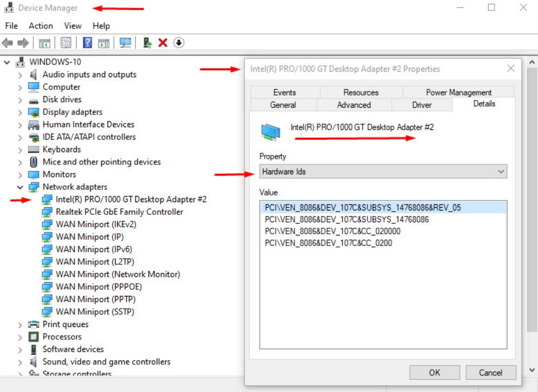Screen dimensions: 538x392
Task: Click the Update driver toolbar icon
Action: tap(147, 43)
